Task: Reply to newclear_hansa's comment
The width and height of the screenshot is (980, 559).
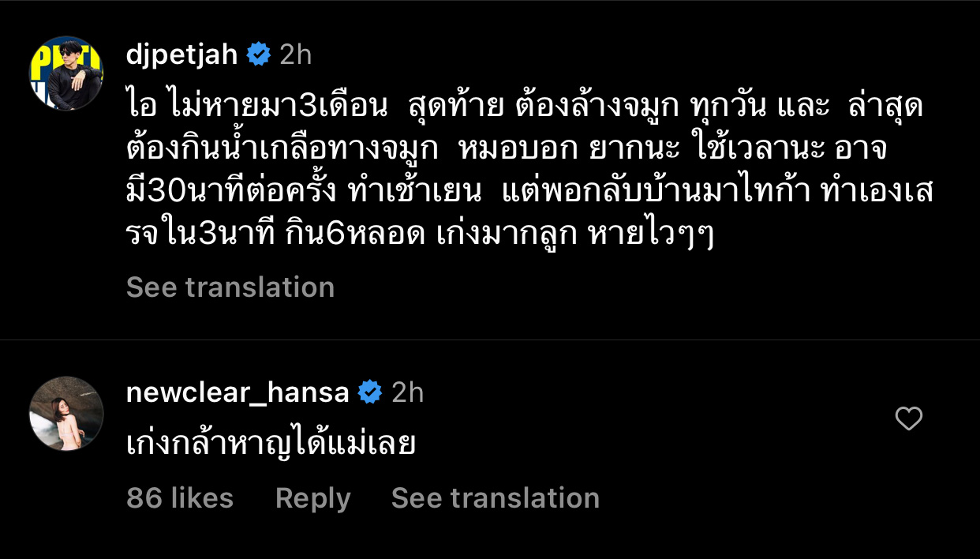Action: pyautogui.click(x=312, y=497)
